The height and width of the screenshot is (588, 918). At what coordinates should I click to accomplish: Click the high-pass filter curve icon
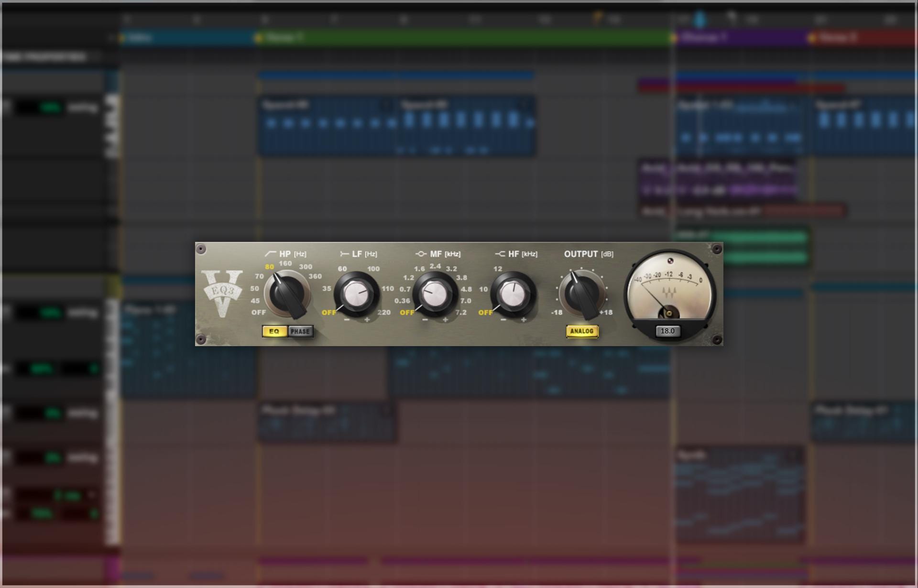271,254
